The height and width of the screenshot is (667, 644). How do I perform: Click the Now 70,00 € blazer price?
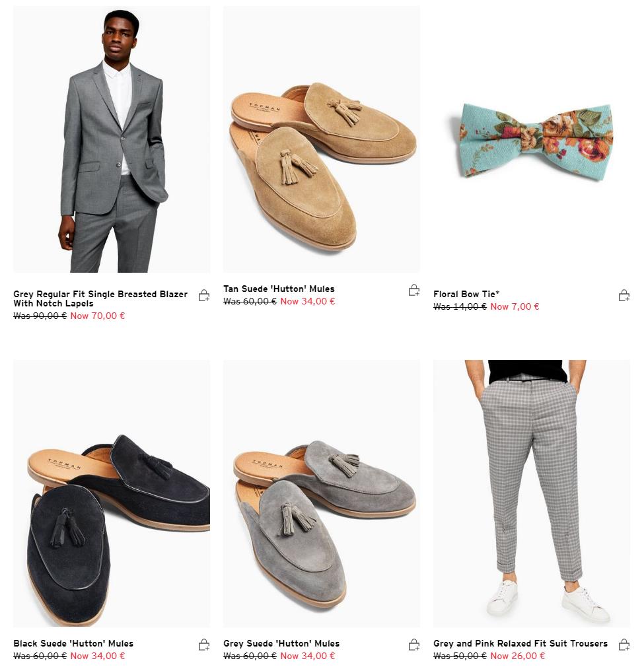coord(97,316)
